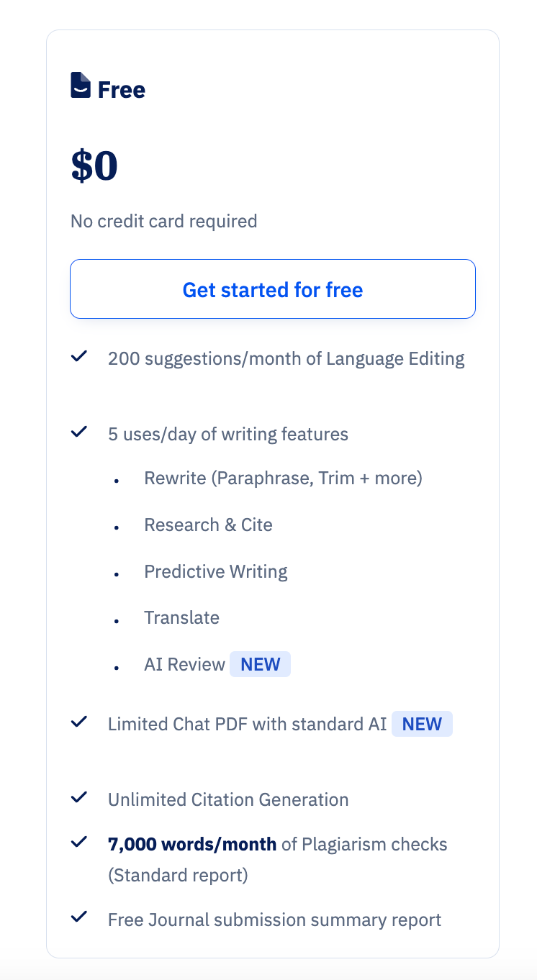The height and width of the screenshot is (980, 537).
Task: Click the NEW badge next to AI Review
Action: click(x=260, y=664)
